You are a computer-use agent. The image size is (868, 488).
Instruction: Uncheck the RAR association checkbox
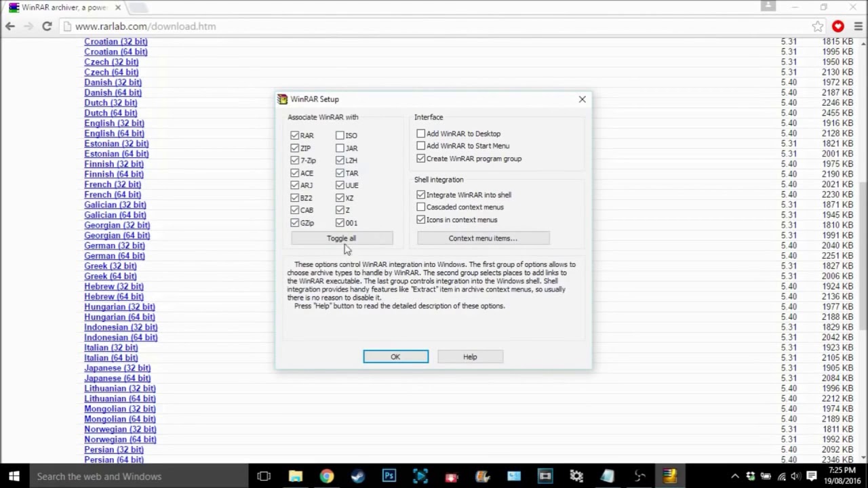point(295,136)
